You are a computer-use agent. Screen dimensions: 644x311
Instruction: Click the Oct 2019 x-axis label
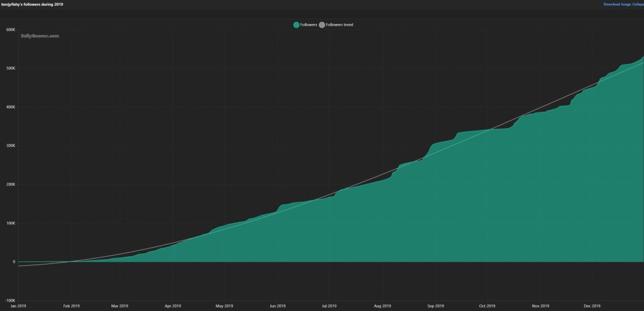point(487,306)
